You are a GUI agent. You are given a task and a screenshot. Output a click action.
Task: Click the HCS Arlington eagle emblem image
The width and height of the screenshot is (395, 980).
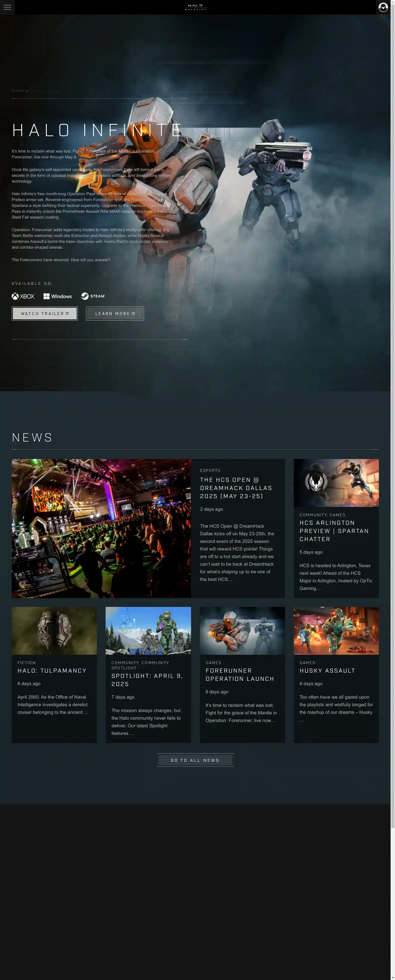point(336,483)
